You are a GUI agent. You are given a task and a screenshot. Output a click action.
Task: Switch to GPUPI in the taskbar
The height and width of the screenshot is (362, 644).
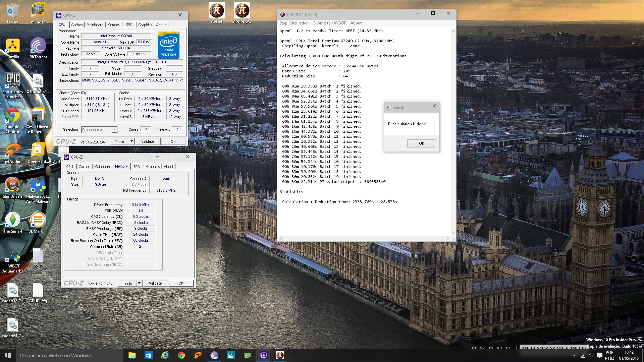280,355
